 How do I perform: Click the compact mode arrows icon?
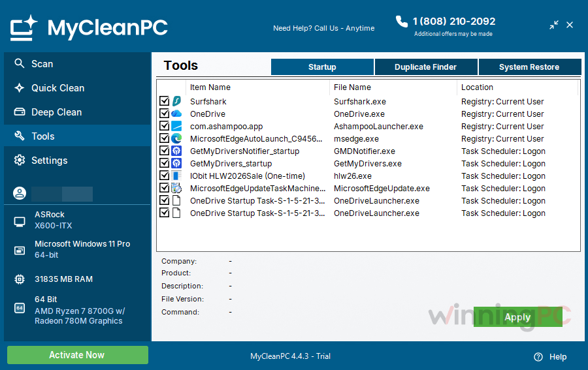click(x=554, y=25)
